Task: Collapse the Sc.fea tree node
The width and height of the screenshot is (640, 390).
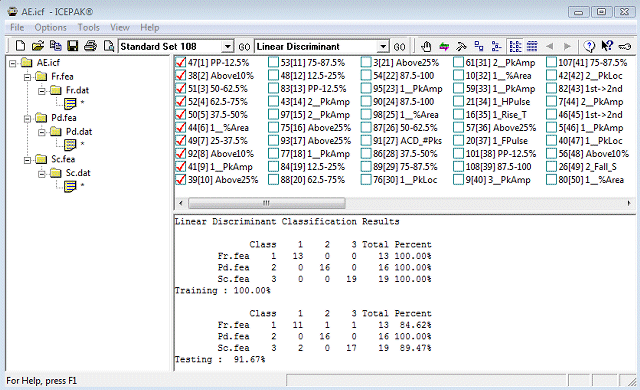Action: pos(27,160)
